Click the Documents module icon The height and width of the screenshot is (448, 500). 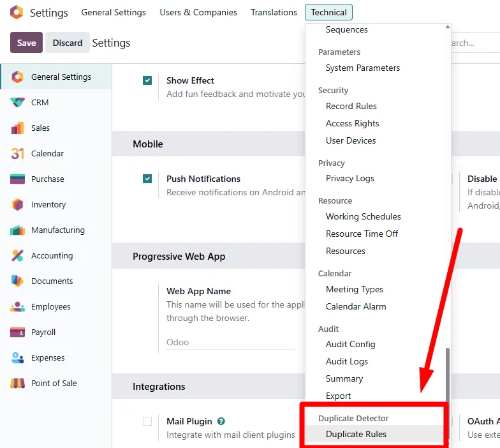17,281
